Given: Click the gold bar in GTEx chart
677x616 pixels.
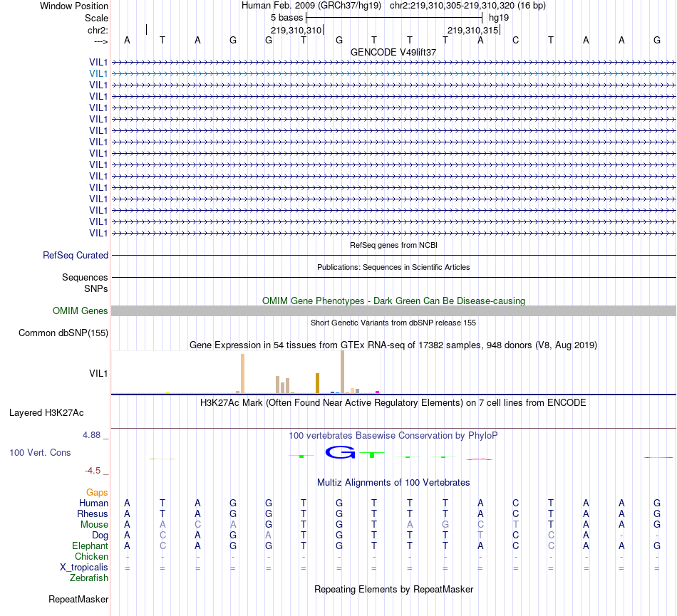Looking at the screenshot, I should tap(317, 383).
